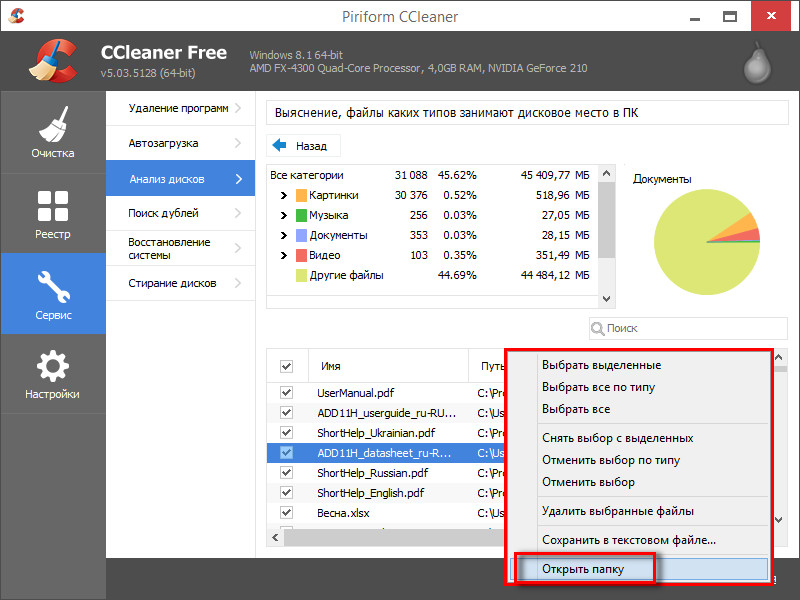Choose Открыть папку menu entry

(x=639, y=569)
